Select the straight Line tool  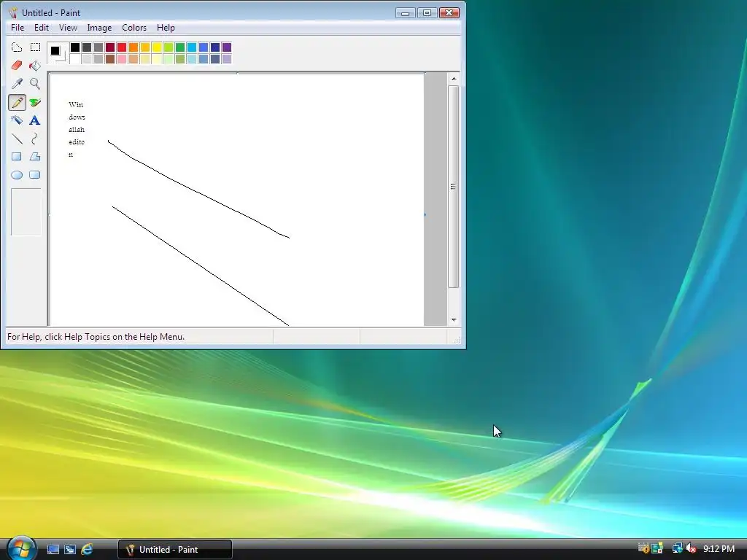point(17,139)
